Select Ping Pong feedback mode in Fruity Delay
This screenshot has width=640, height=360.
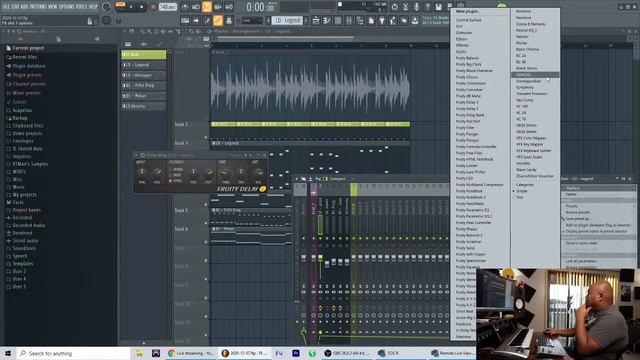(176, 181)
